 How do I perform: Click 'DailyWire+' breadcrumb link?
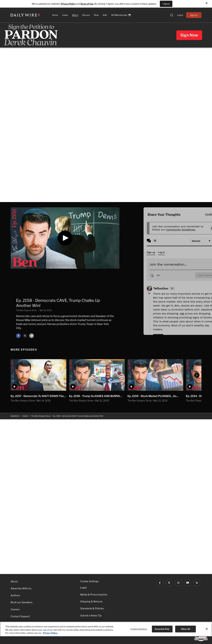(x=15, y=416)
